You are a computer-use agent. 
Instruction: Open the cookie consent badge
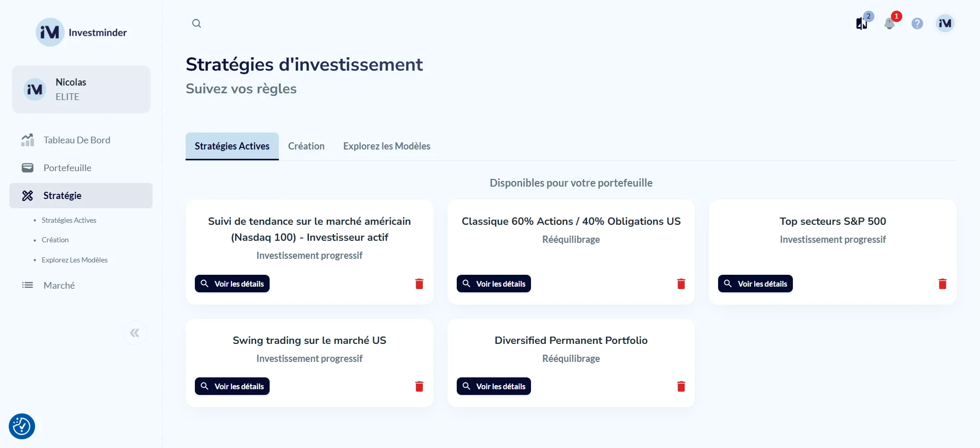point(22,426)
